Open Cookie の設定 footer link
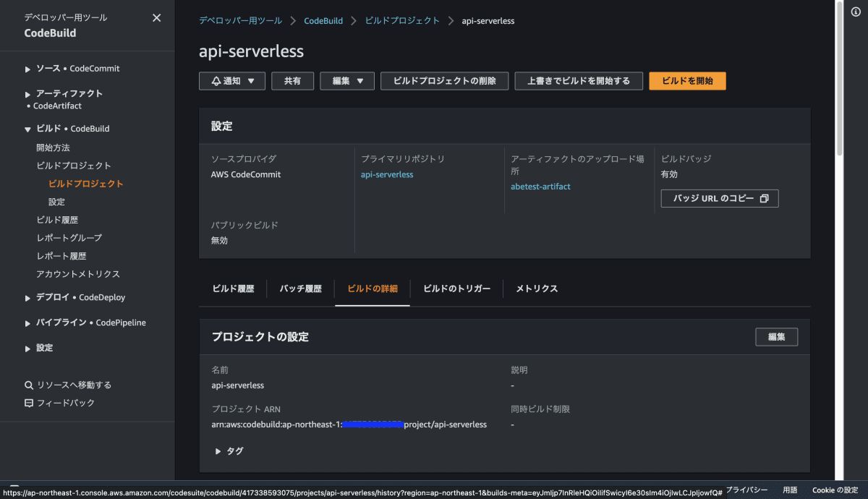 pos(835,490)
